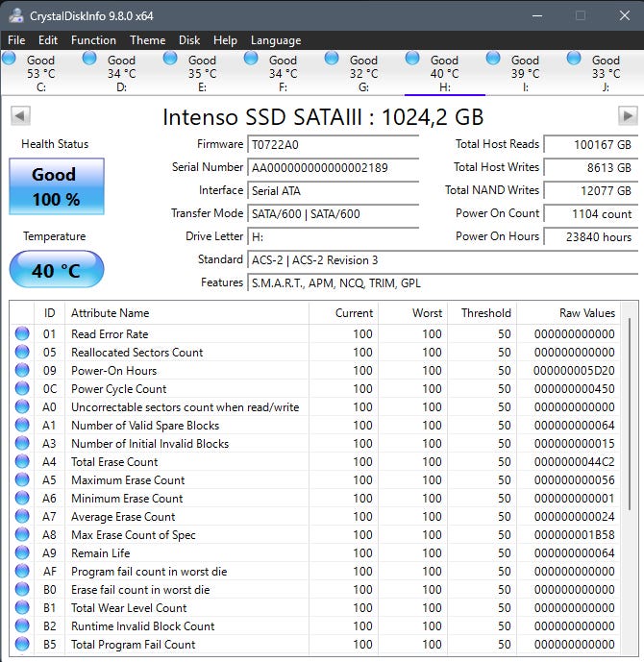Viewport: 644px width, 662px height.
Task: Open the Function menu
Action: 93,40
